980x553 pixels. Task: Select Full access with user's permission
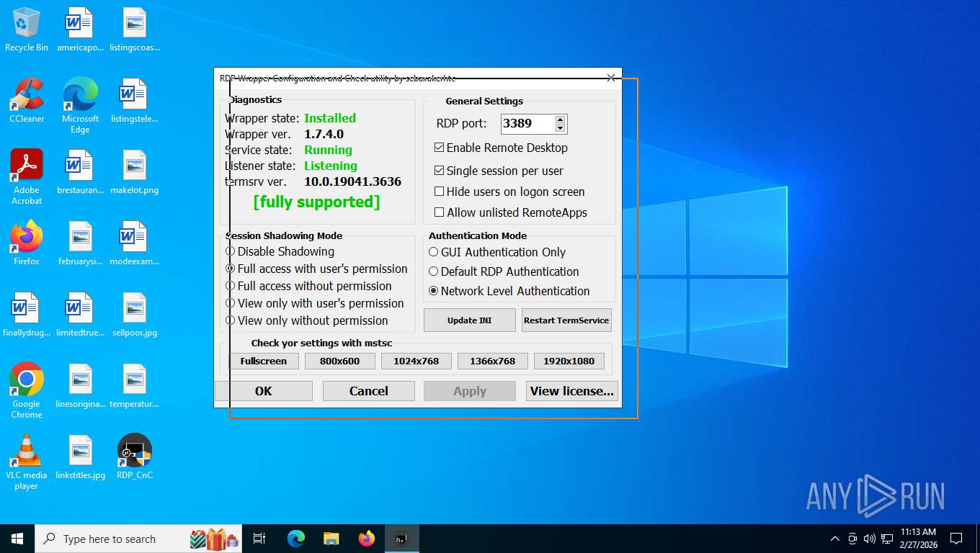(317, 269)
